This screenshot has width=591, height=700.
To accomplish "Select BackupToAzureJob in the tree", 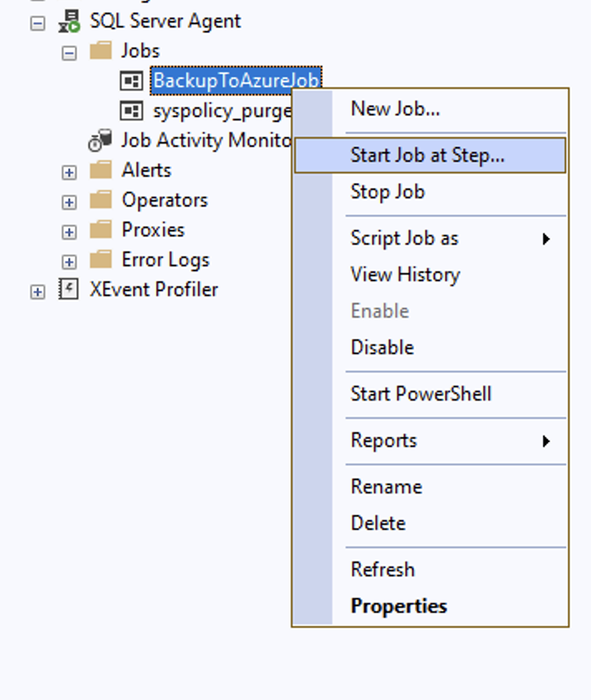I will click(236, 80).
